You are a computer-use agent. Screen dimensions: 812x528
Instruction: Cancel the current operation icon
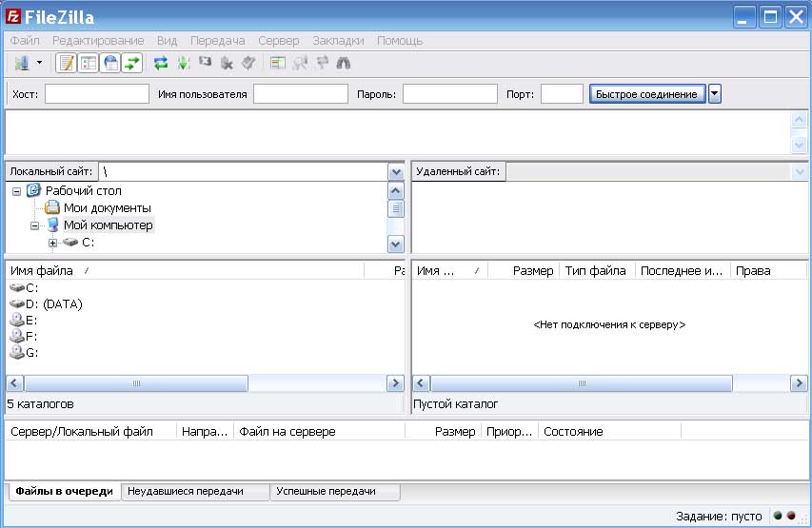(205, 62)
